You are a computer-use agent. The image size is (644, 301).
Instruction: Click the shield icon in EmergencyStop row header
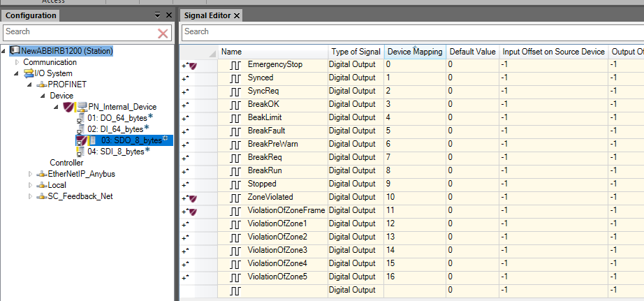(x=193, y=66)
